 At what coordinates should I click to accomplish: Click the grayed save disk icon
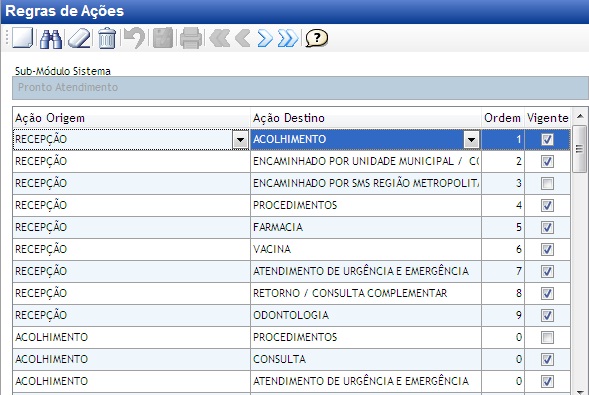(163, 38)
